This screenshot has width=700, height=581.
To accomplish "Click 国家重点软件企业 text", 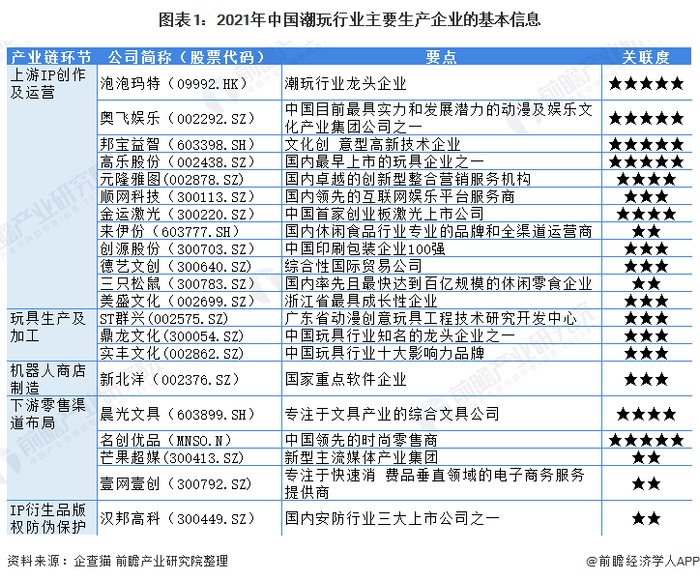I will 346,380.
